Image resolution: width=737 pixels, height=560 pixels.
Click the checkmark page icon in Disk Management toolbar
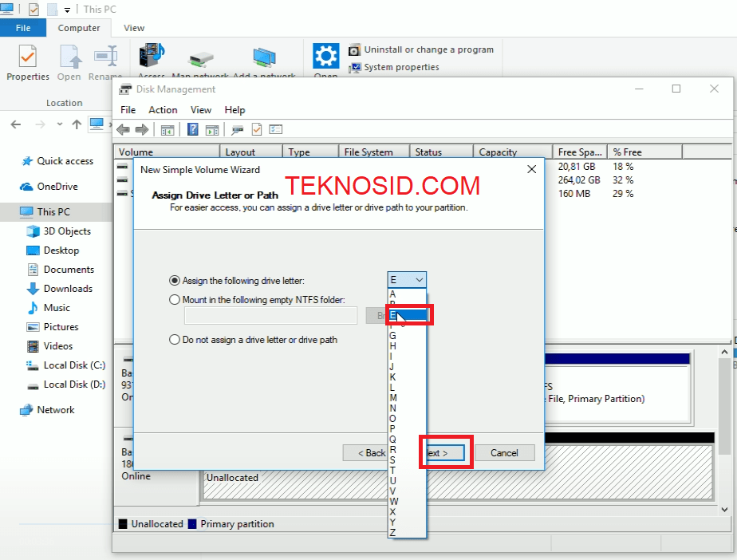point(257,129)
